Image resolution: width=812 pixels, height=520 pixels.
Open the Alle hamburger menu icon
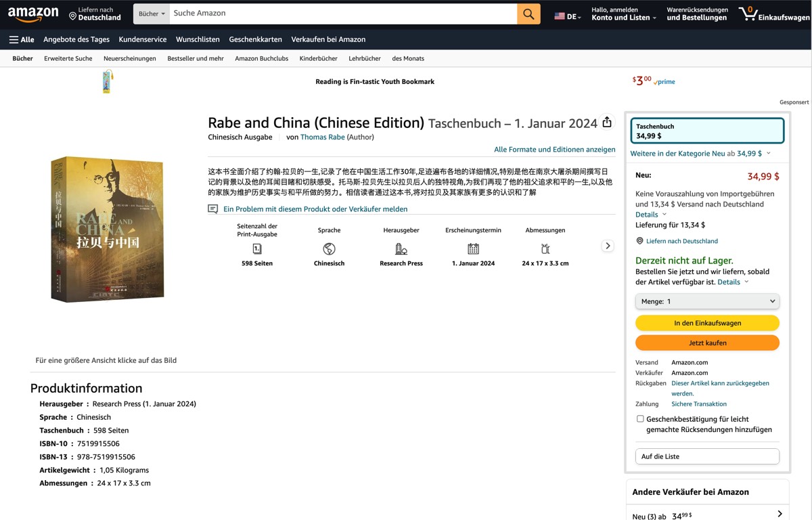coord(14,40)
